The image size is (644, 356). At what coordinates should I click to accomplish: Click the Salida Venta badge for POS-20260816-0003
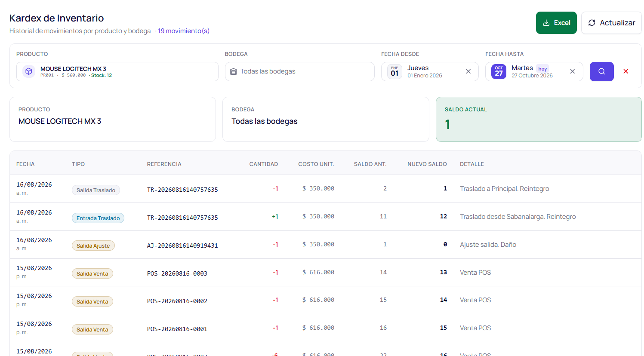pyautogui.click(x=92, y=273)
